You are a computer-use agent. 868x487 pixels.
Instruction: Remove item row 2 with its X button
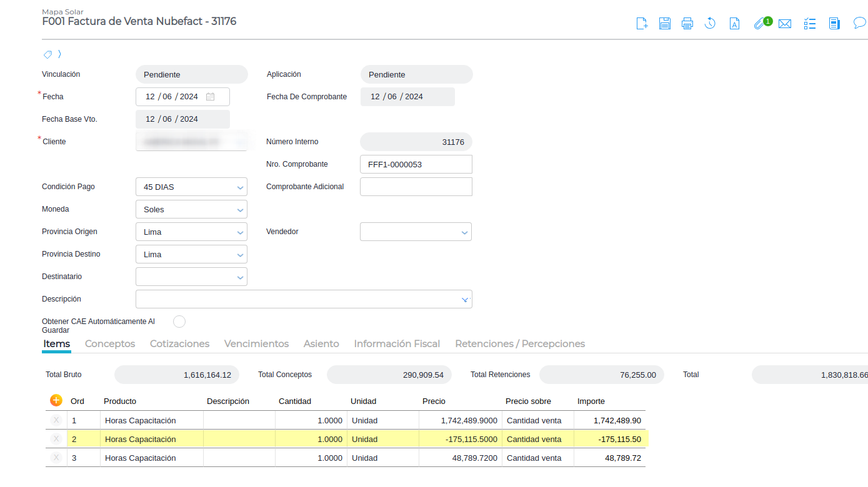(56, 439)
